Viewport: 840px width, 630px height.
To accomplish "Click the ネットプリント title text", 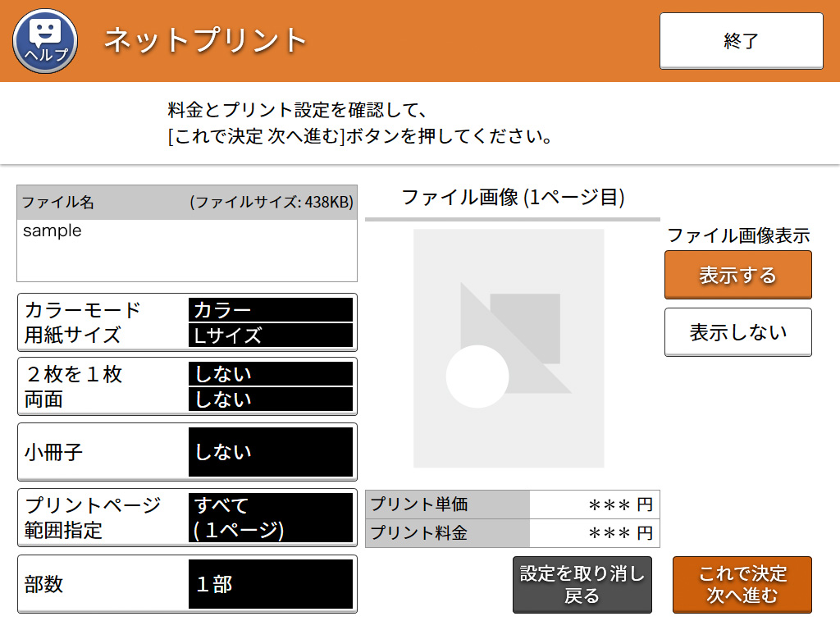I will tap(205, 40).
